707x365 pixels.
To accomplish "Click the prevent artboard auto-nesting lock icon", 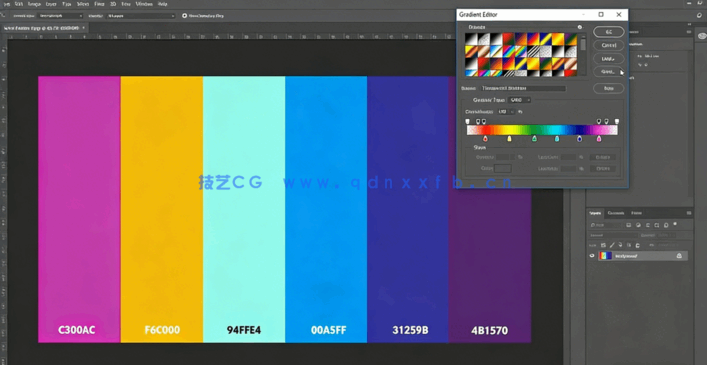I will [x=629, y=245].
